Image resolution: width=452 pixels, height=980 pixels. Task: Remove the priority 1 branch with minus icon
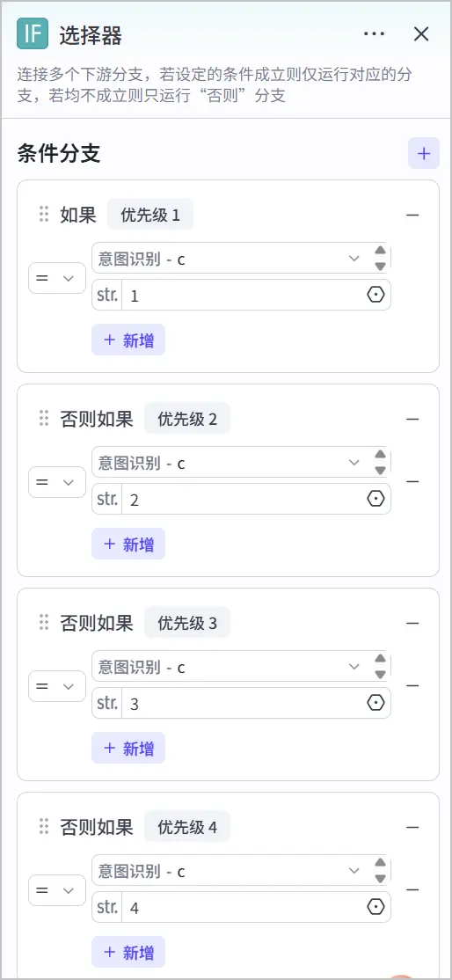point(412,215)
